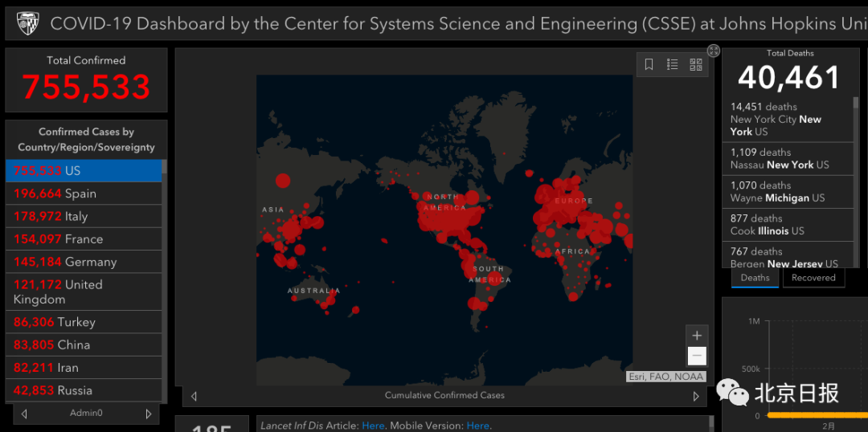Click the Total Confirmed 755,533 figure

tap(86, 87)
